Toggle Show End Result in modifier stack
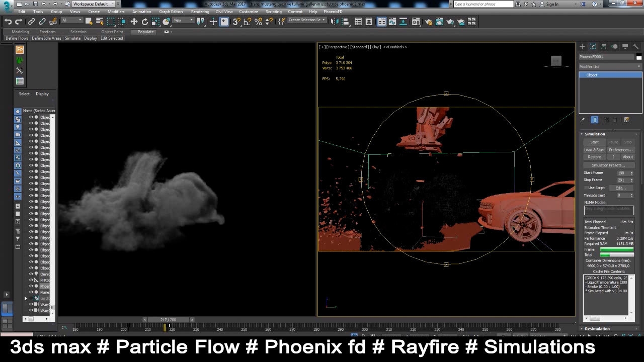The height and width of the screenshot is (362, 644). 595,120
